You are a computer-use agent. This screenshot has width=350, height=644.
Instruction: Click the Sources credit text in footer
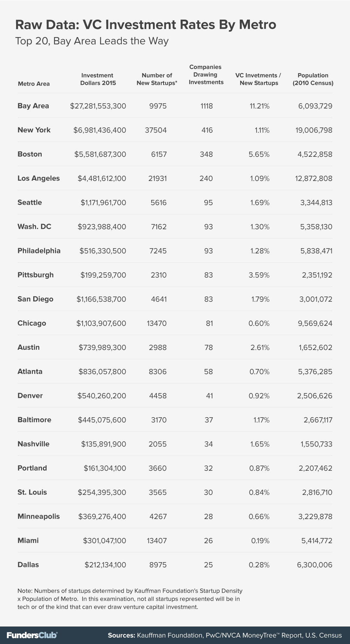[x=225, y=635]
